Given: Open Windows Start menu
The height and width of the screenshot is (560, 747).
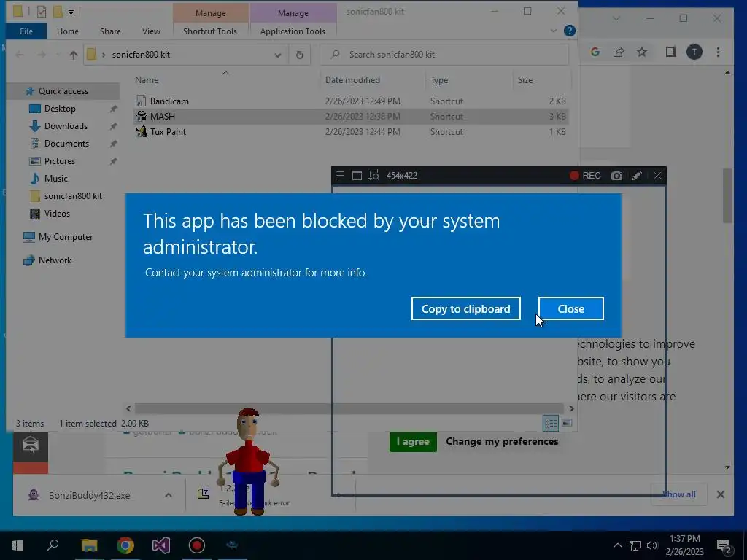Looking at the screenshot, I should (x=18, y=545).
